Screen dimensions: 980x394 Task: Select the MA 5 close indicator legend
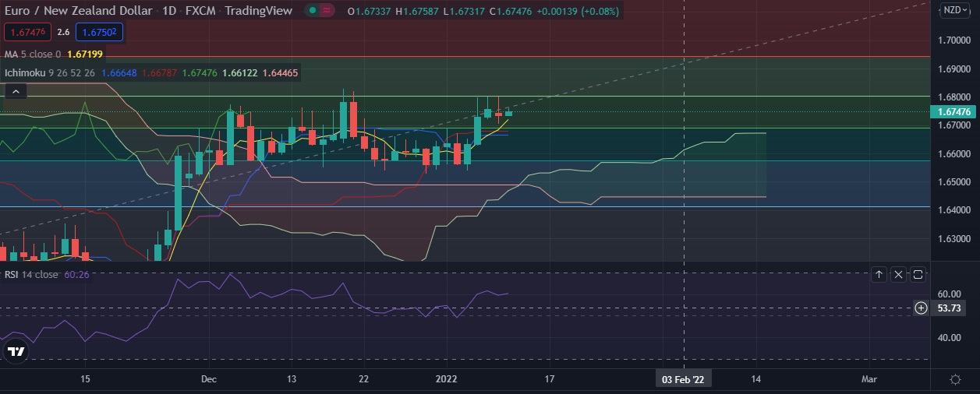coord(33,55)
